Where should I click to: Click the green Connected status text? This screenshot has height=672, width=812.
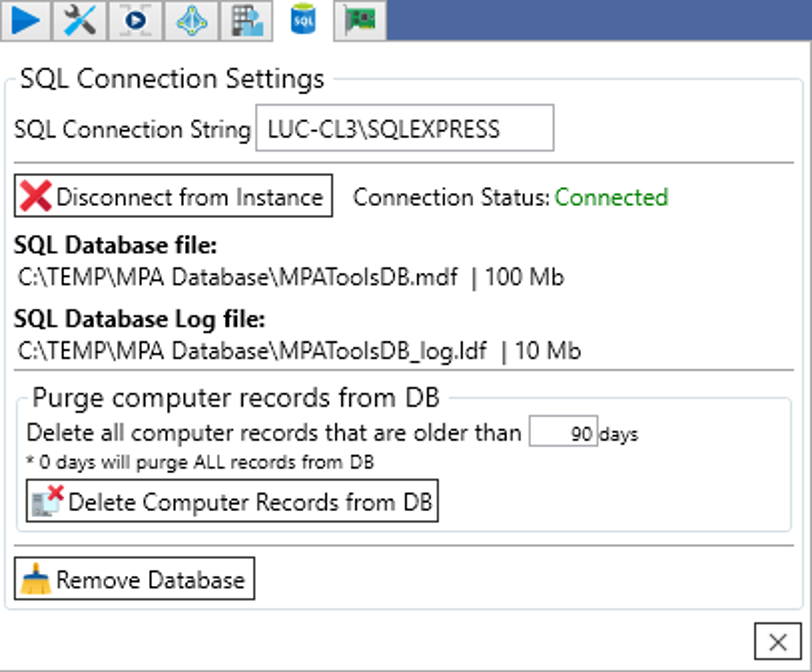pyautogui.click(x=611, y=197)
